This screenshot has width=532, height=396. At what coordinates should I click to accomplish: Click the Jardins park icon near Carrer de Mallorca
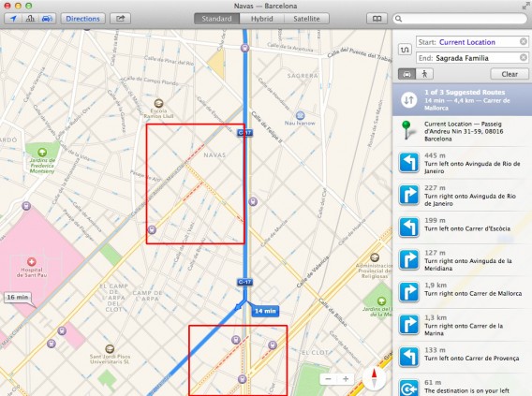[x=382, y=301]
